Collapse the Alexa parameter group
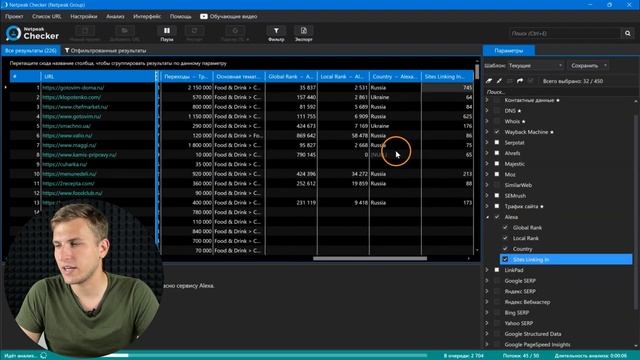Screen dimensions: 640x360 pyautogui.click(x=487, y=217)
